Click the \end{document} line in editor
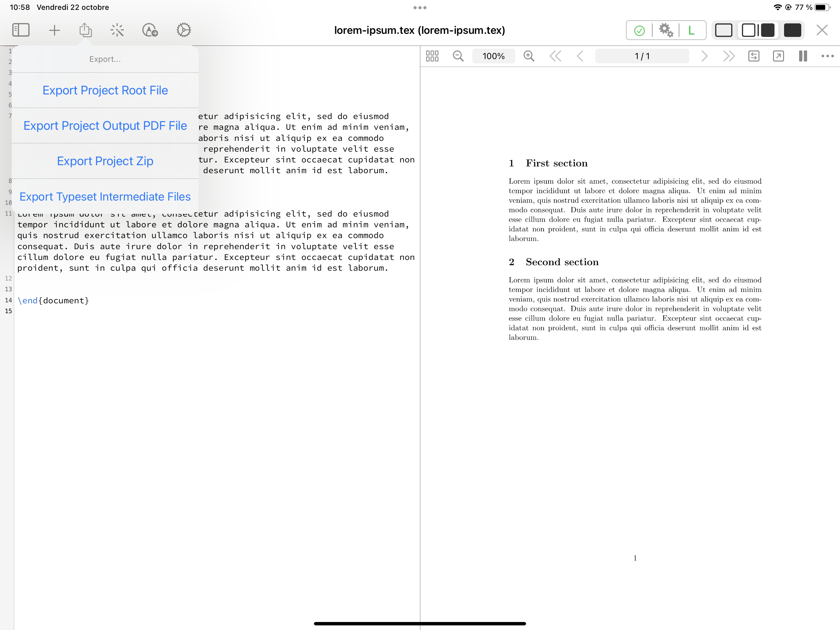 pyautogui.click(x=53, y=301)
